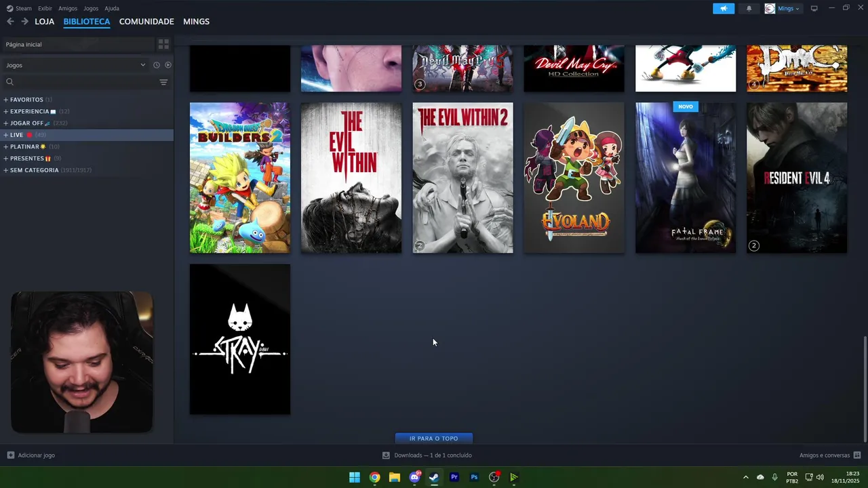
Task: Open the notifications bell
Action: (x=749, y=8)
